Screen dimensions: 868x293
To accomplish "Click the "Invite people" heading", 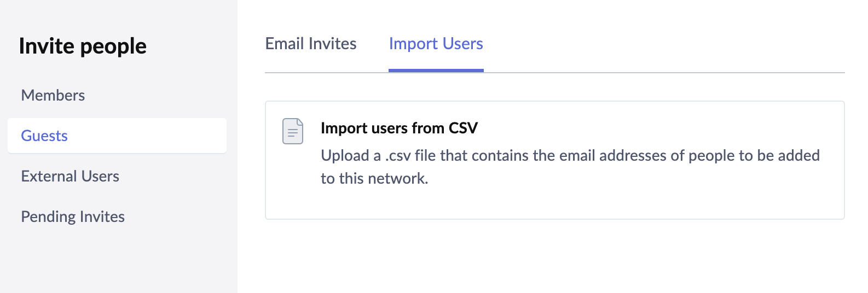I will (83, 46).
